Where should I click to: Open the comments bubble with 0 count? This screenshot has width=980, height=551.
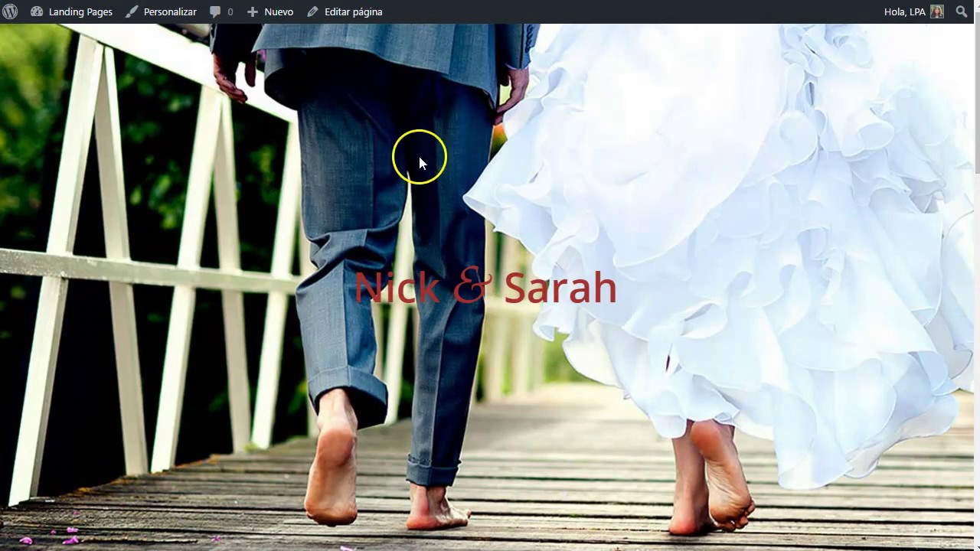(221, 11)
